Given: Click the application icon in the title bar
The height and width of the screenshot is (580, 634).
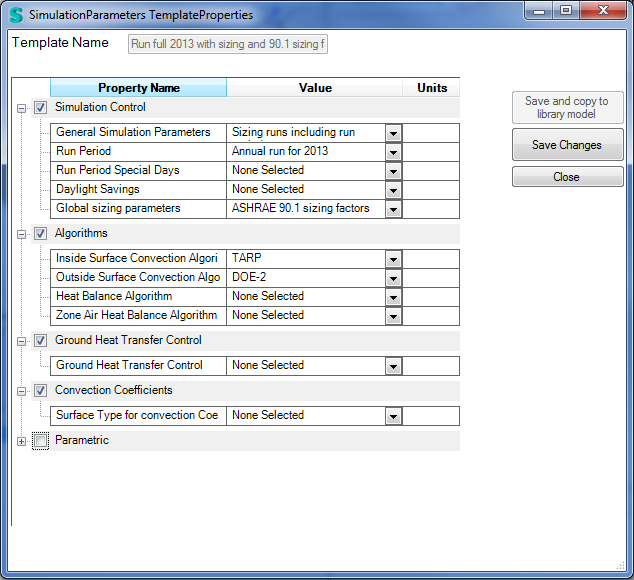Looking at the screenshot, I should coord(16,15).
